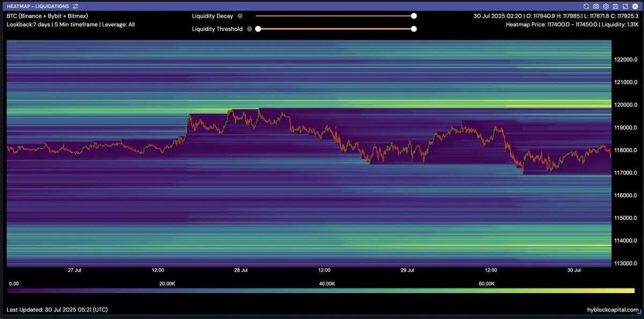Click the OHLC readout for 30 Jul 02:20
The image size is (644, 319).
pyautogui.click(x=555, y=16)
